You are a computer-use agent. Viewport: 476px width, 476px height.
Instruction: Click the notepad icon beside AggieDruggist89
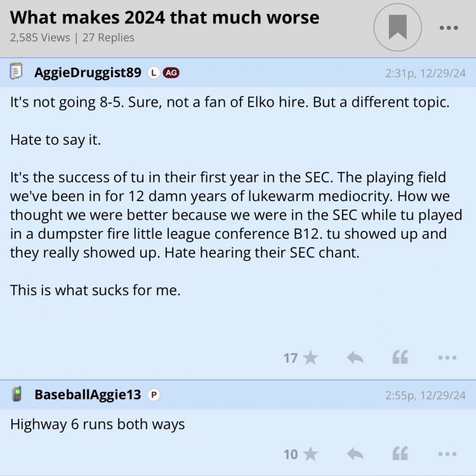(17, 72)
